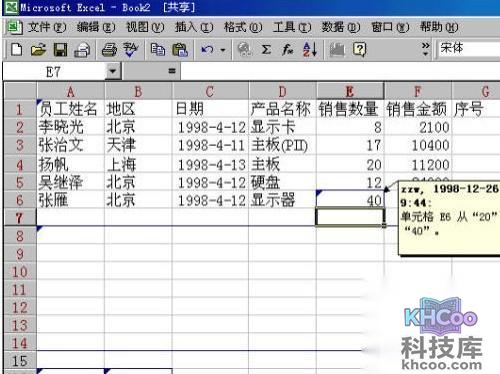Click date cell 1998-4-11
Image resolution: width=500 pixels, height=374 pixels.
coord(210,145)
